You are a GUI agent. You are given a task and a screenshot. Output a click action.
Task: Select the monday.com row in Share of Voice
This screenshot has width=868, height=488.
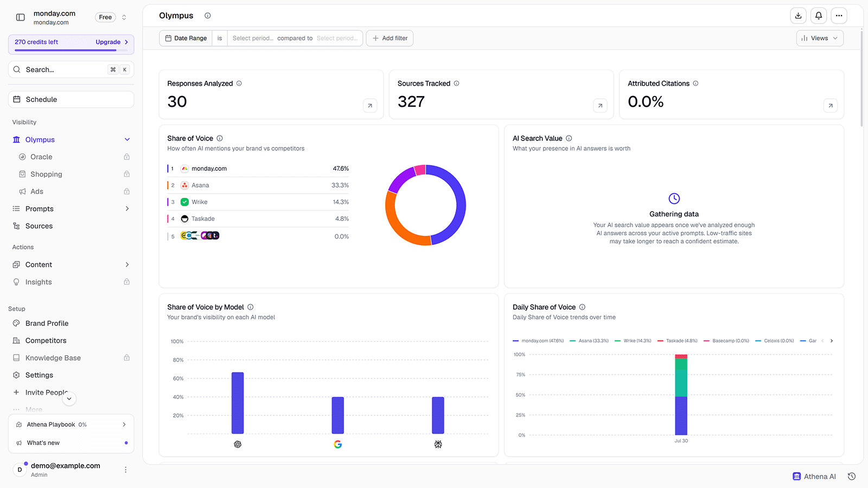(258, 169)
